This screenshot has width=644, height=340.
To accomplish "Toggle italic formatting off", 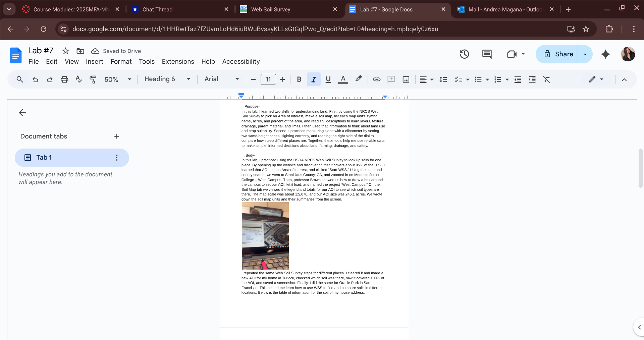I will pyautogui.click(x=314, y=79).
